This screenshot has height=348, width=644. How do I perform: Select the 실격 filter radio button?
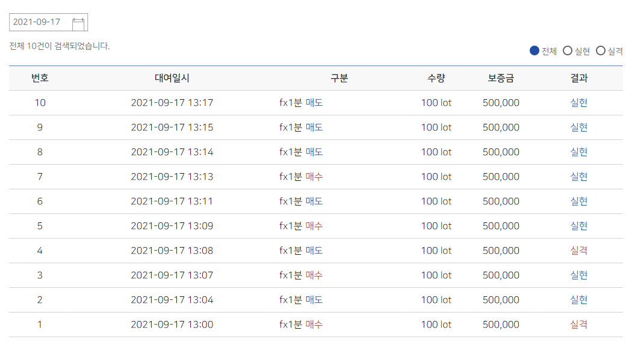601,50
